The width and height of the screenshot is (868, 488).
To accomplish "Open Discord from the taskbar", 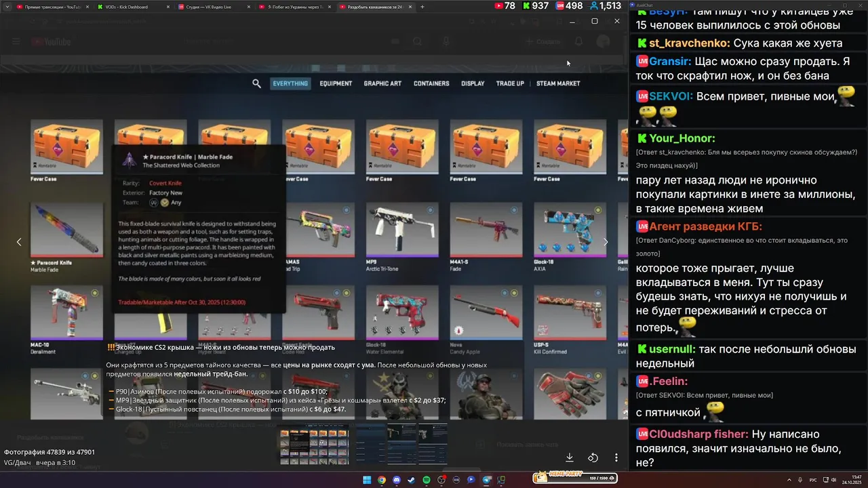I will pos(397,480).
